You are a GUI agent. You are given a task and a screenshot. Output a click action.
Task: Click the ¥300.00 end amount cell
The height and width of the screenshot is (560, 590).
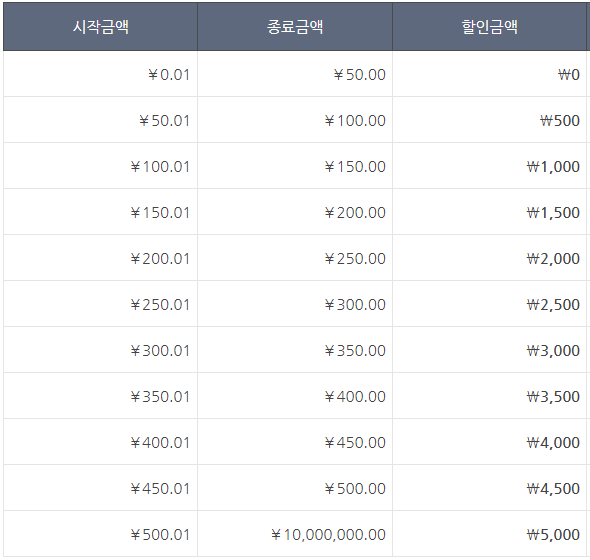[x=295, y=303]
